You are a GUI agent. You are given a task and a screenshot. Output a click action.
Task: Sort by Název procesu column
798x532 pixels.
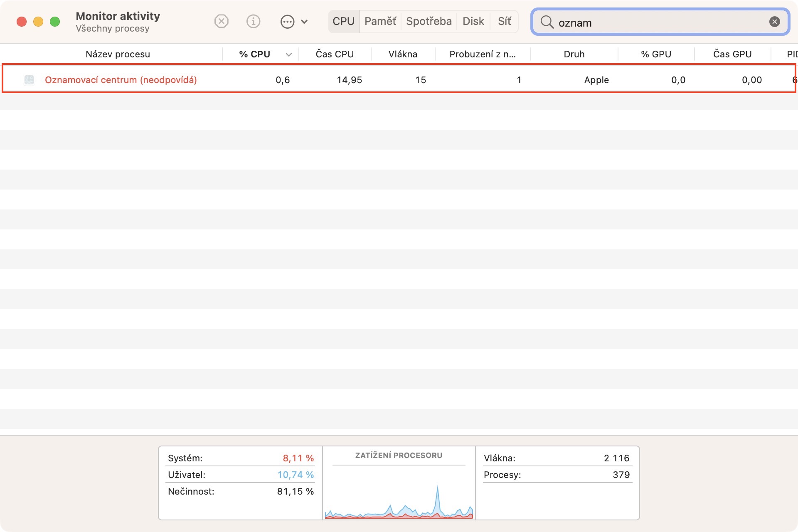(118, 54)
